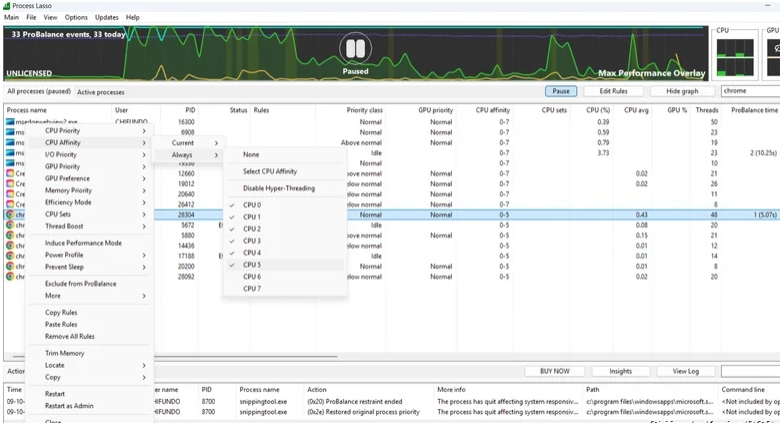Click the pause icon on the graph

click(355, 49)
